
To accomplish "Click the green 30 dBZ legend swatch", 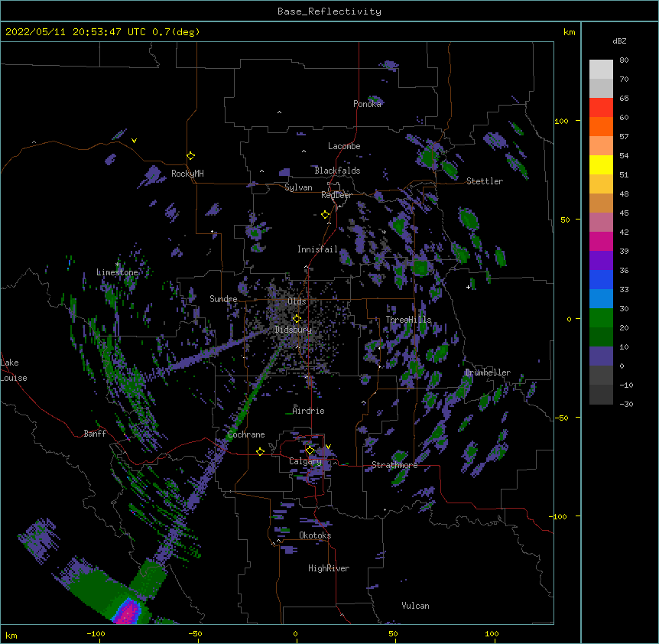I will [601, 318].
